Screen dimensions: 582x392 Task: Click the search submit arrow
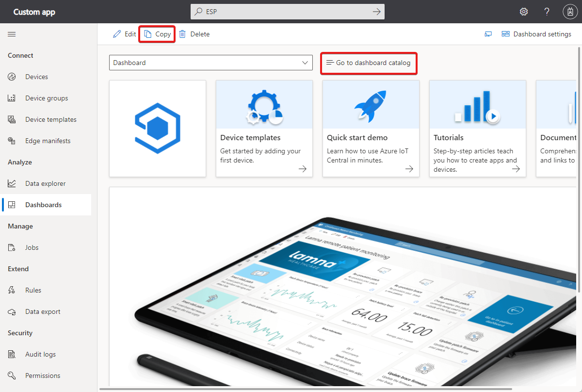point(376,12)
